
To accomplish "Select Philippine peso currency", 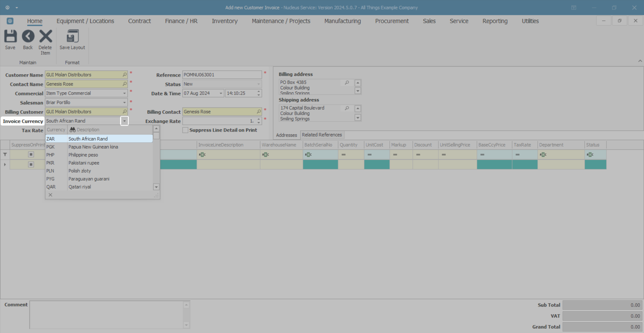I will coord(99,155).
